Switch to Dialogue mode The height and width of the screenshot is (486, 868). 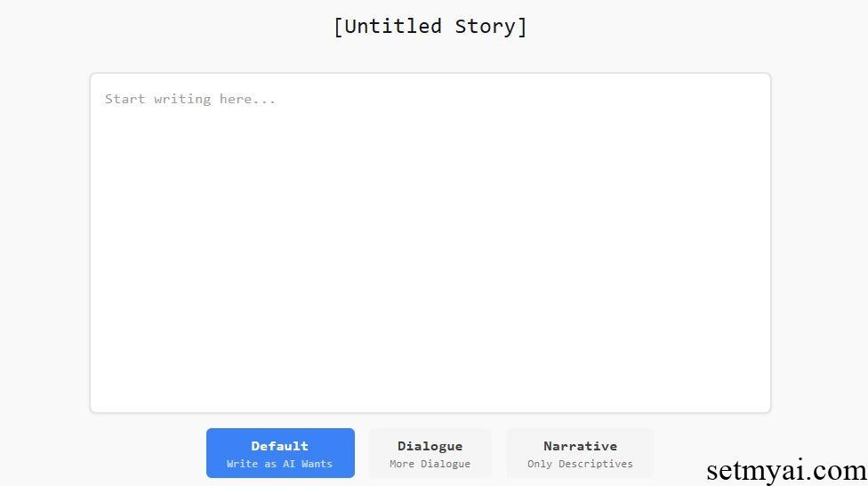(x=430, y=453)
